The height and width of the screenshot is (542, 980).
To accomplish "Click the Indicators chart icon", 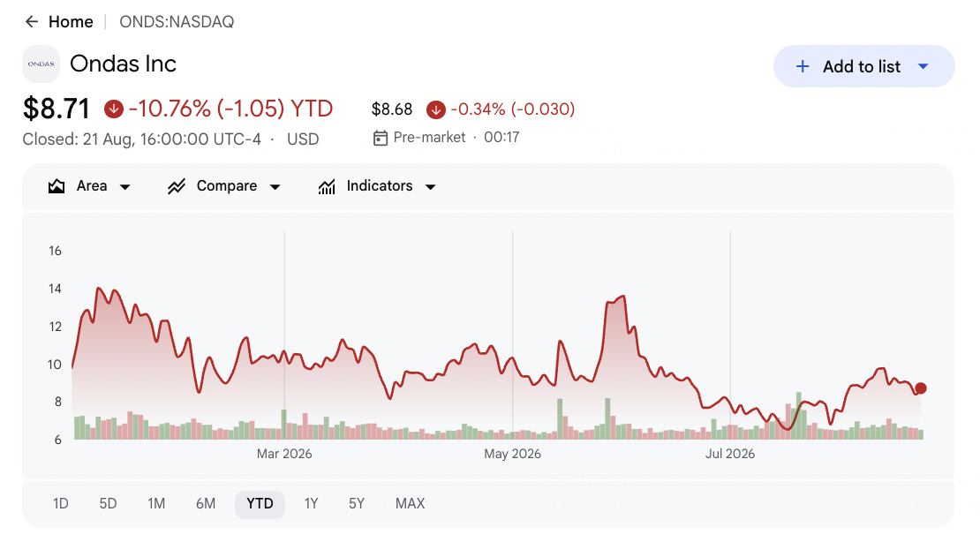I will pyautogui.click(x=327, y=186).
